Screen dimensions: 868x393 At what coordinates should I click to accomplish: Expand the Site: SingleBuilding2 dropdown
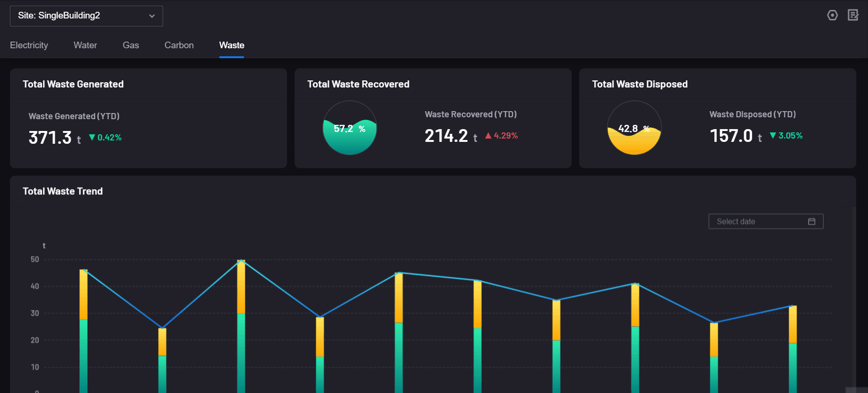[x=86, y=16]
